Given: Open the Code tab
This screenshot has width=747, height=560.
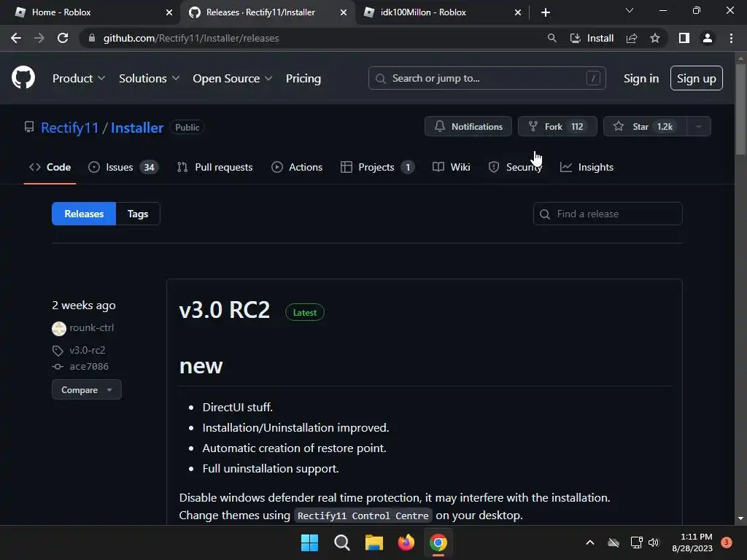Looking at the screenshot, I should point(50,167).
